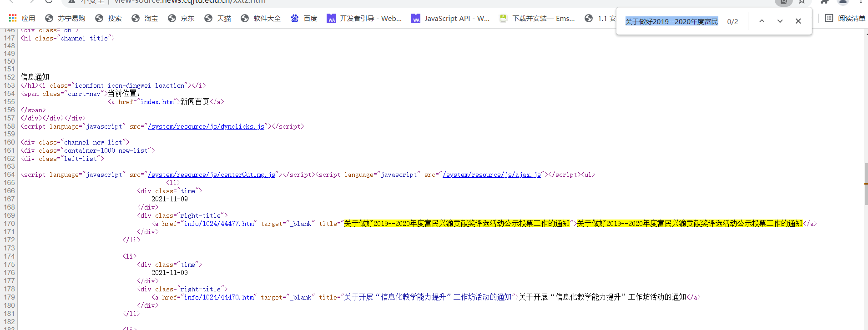Click the 信息通知 heading text
The width and height of the screenshot is (868, 330).
pos(35,77)
